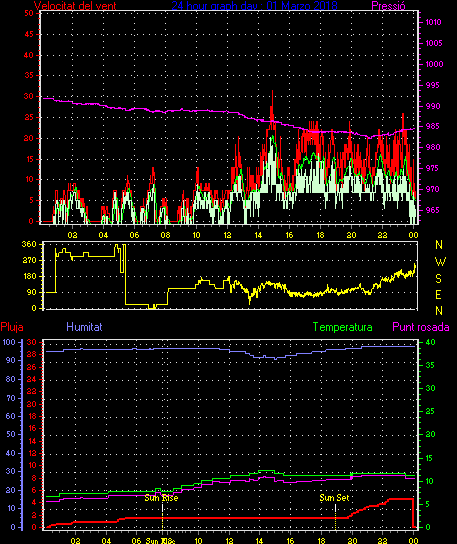Click the yellow 'S' compass letter
Screen dimensions: 457x544
pyautogui.click(x=438, y=278)
